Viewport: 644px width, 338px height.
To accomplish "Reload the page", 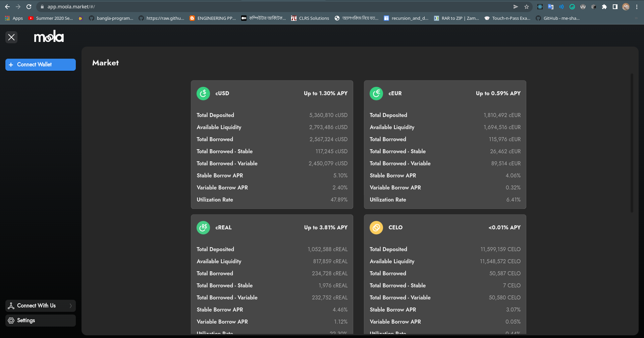I will coord(29,7).
